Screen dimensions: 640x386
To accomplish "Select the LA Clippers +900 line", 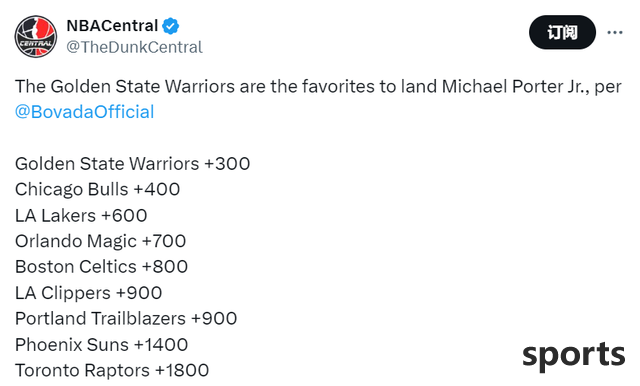I will click(88, 293).
